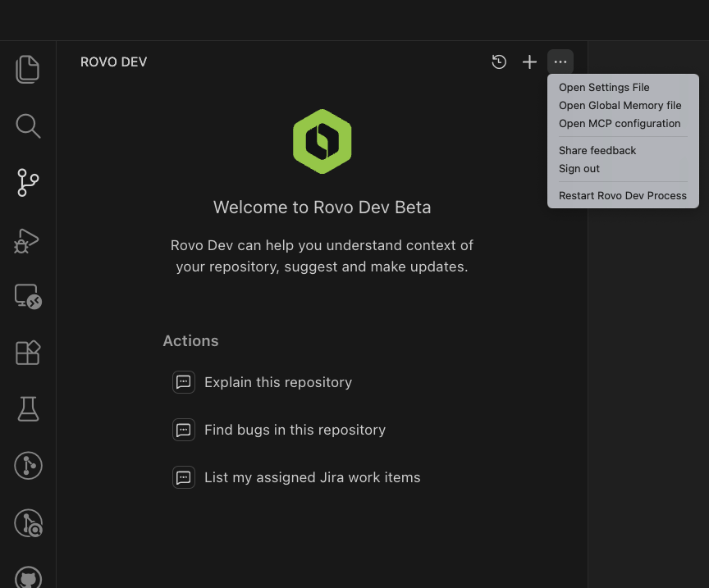Run List my assigned Jira work items

click(x=313, y=477)
